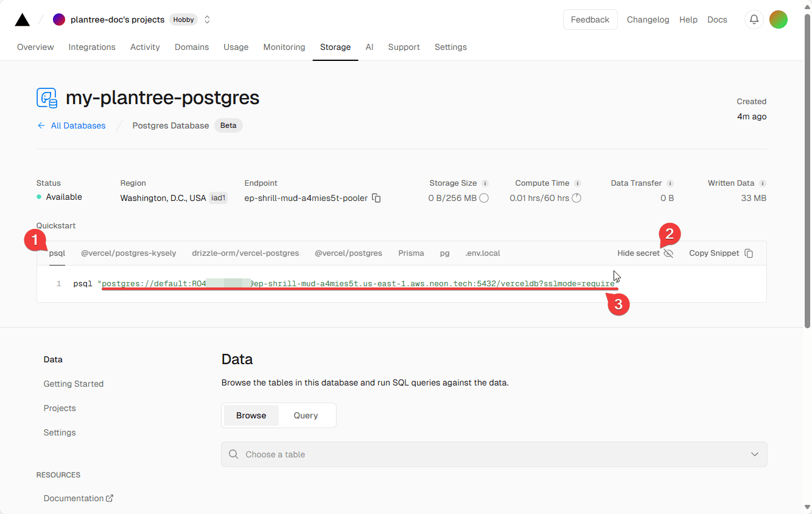
Task: Open the Choose a table dropdown
Action: (x=494, y=454)
